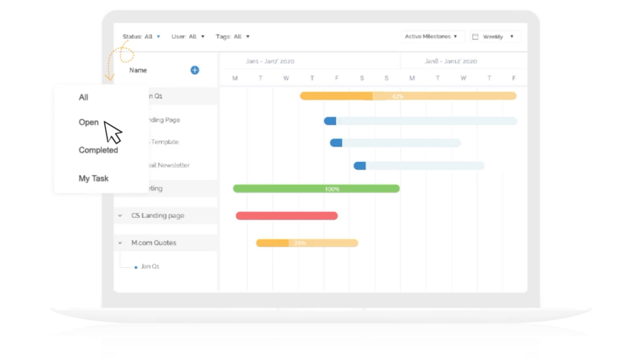Screen dimensions: 644x359
Task: Click the Landing Page task bar
Action: click(x=421, y=121)
